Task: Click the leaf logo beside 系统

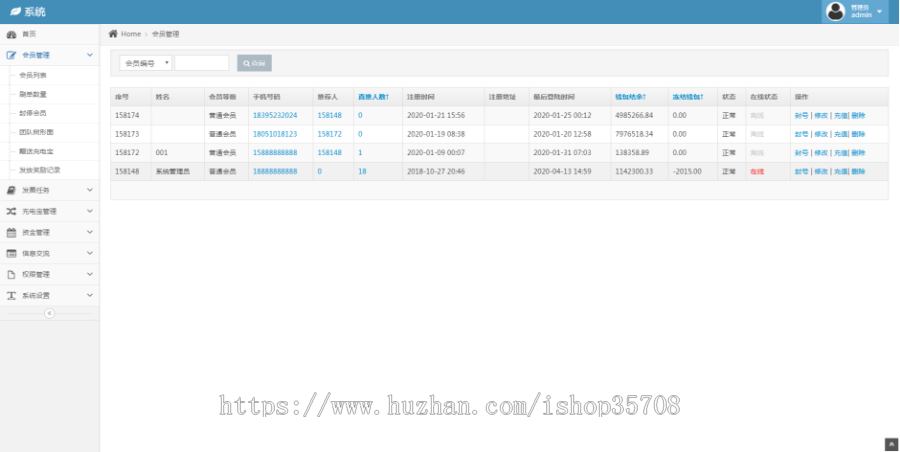Action: (x=15, y=11)
